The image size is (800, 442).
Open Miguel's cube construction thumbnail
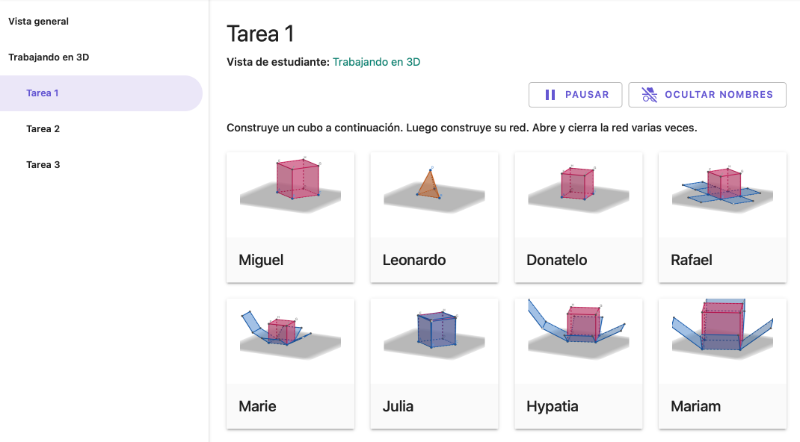290,194
